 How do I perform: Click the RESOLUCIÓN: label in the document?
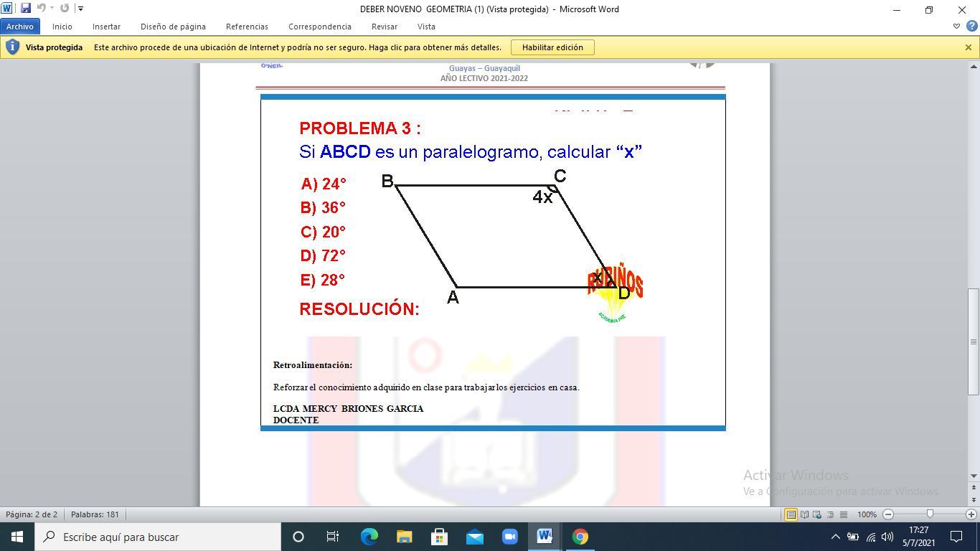tap(359, 309)
